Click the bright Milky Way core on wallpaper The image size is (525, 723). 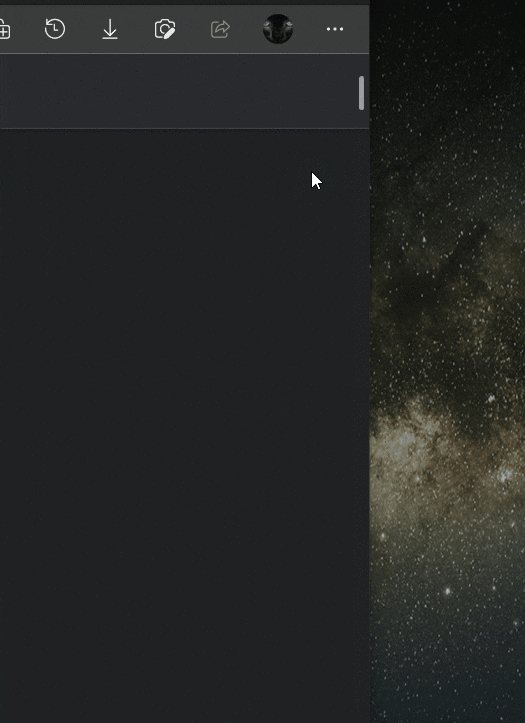point(415,456)
